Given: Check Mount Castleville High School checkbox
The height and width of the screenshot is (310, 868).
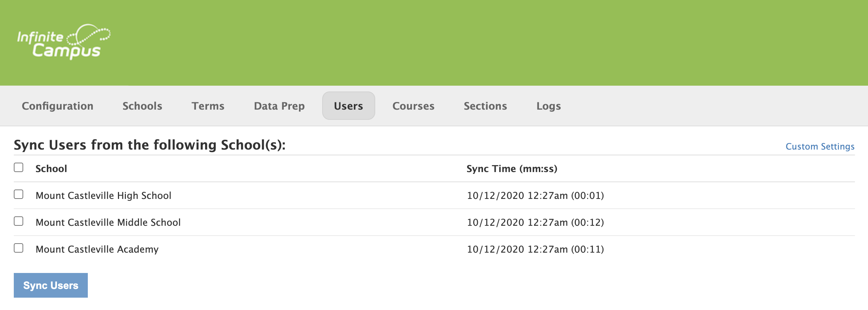Looking at the screenshot, I should 19,195.
